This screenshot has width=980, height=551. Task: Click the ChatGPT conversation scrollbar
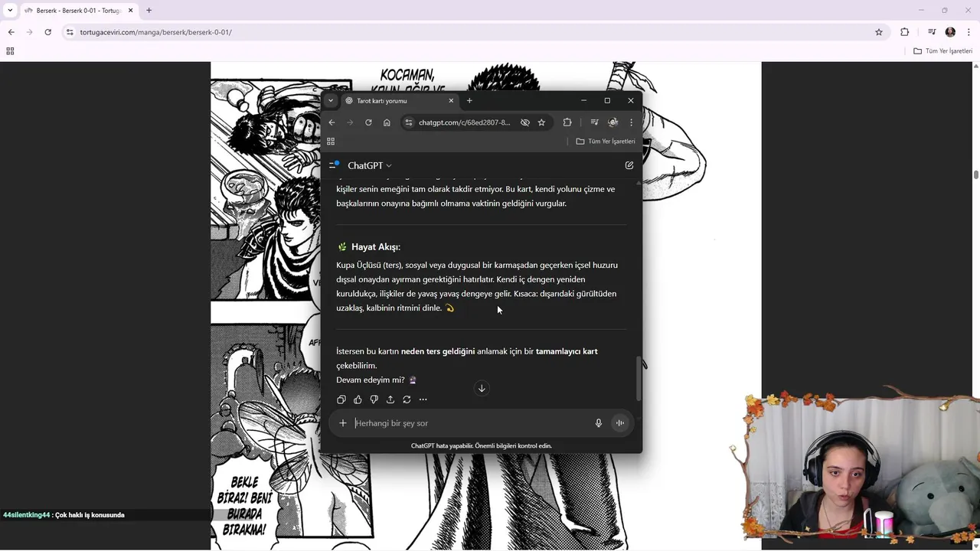coord(639,378)
